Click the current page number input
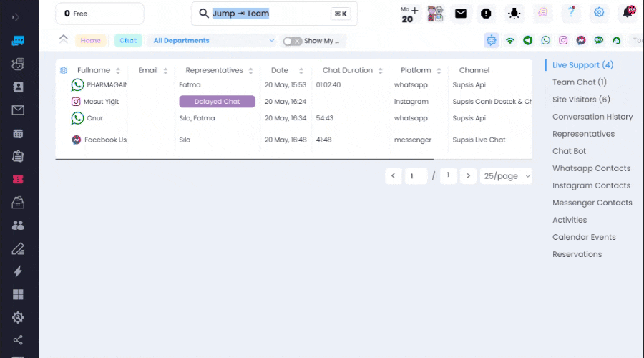 pos(416,176)
